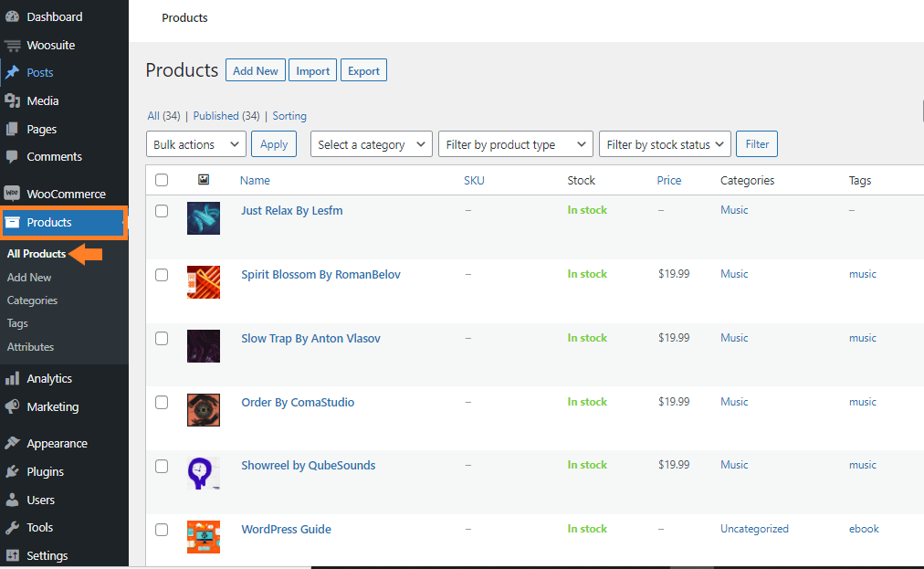Go to WooCommerce menu
The height and width of the screenshot is (569, 924).
(x=64, y=194)
